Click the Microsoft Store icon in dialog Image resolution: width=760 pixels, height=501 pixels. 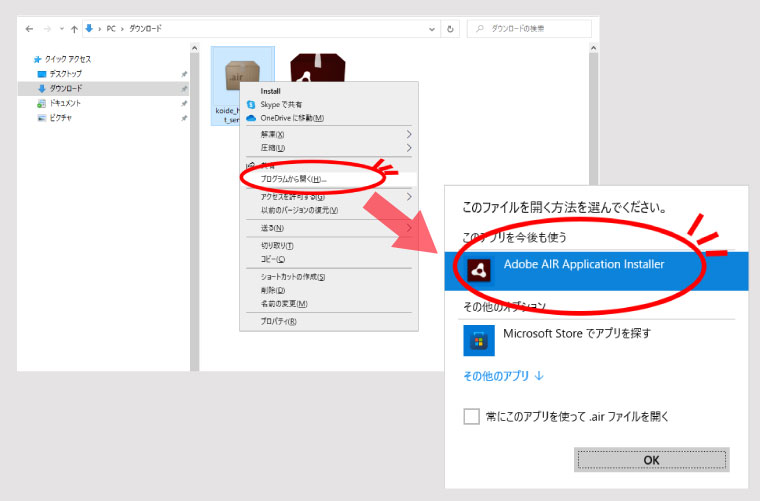point(479,340)
